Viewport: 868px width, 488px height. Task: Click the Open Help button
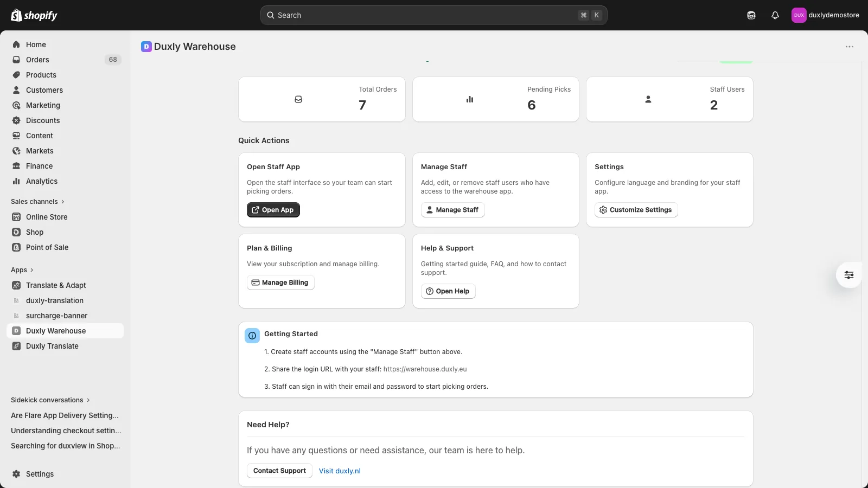[448, 291]
